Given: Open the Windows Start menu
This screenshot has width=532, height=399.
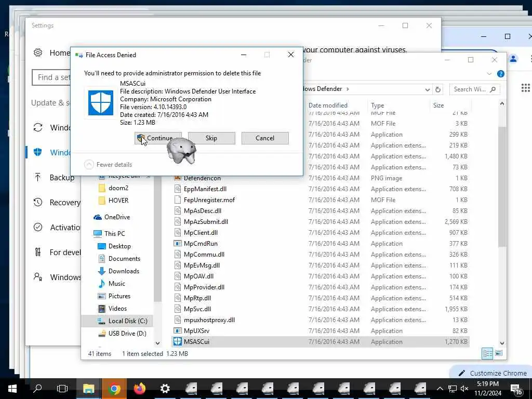Looking at the screenshot, I should pyautogui.click(x=12, y=389).
